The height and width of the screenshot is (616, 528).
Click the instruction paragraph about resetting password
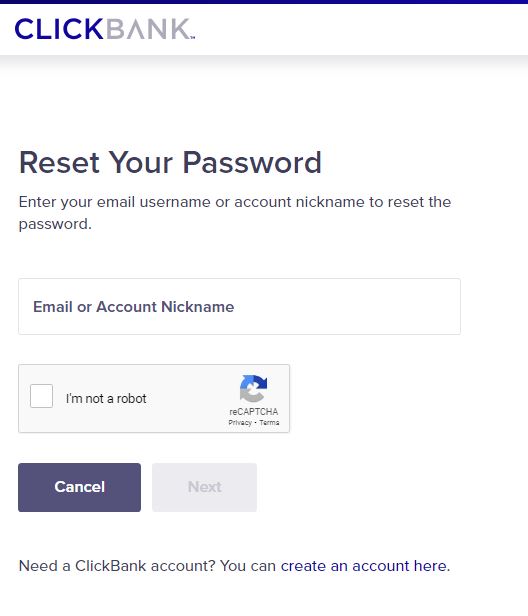point(235,213)
